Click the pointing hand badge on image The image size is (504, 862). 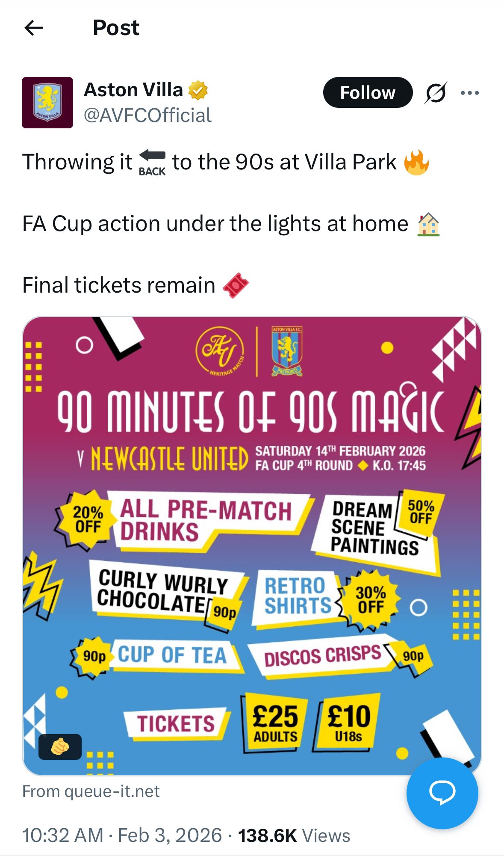pos(60,747)
